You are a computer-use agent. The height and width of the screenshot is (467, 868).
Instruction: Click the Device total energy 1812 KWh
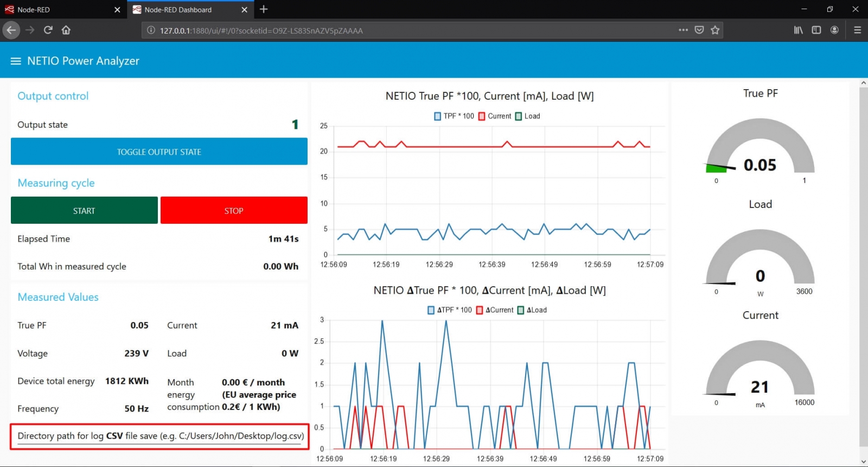tap(127, 381)
